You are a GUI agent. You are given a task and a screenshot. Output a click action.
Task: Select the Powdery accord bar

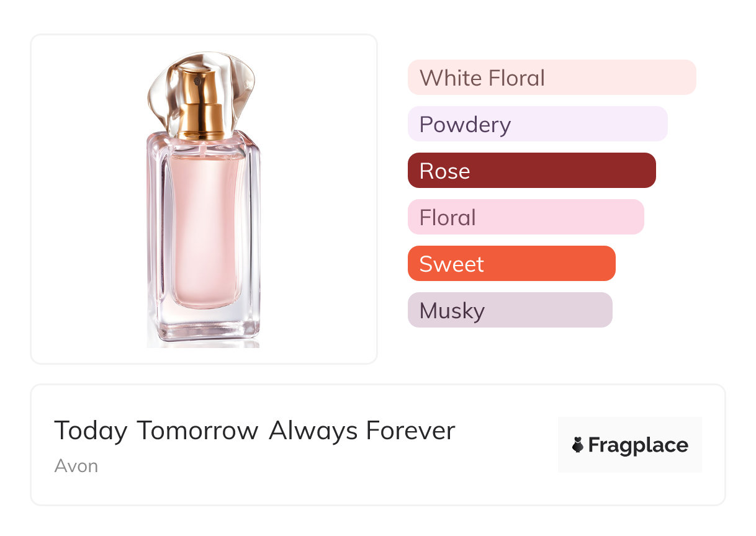537,124
